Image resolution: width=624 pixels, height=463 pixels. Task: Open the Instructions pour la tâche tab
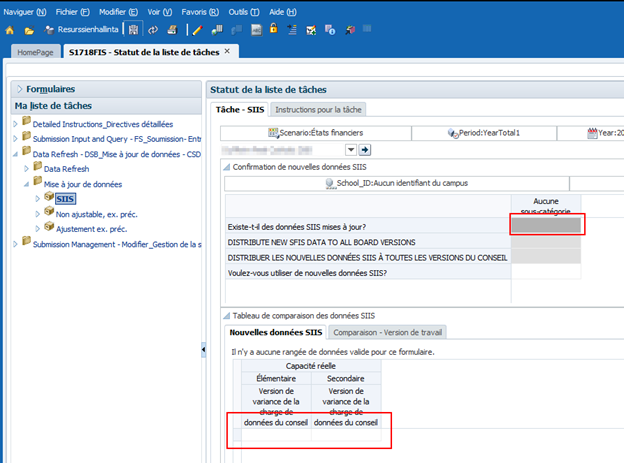pyautogui.click(x=319, y=109)
